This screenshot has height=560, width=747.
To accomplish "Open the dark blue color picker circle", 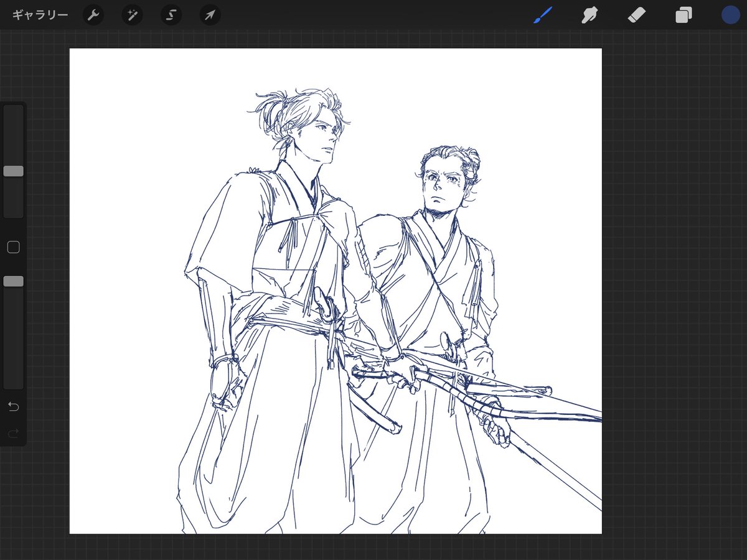I will coord(730,15).
